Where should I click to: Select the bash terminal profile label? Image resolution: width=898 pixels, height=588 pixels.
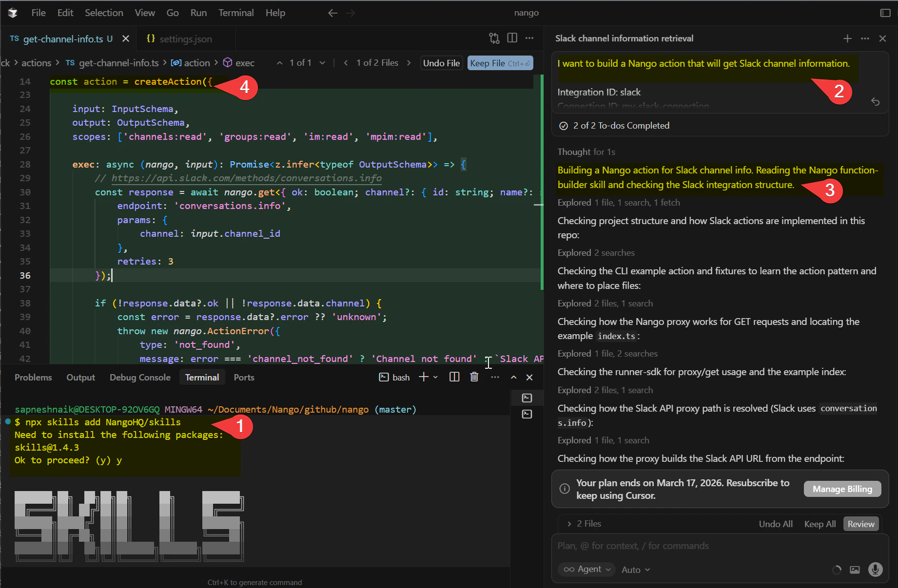(x=395, y=378)
